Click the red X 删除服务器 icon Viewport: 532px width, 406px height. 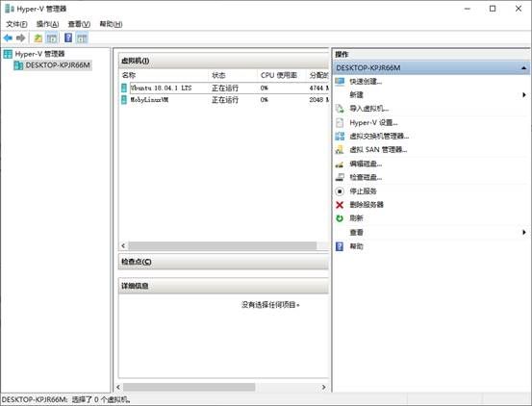coord(340,205)
